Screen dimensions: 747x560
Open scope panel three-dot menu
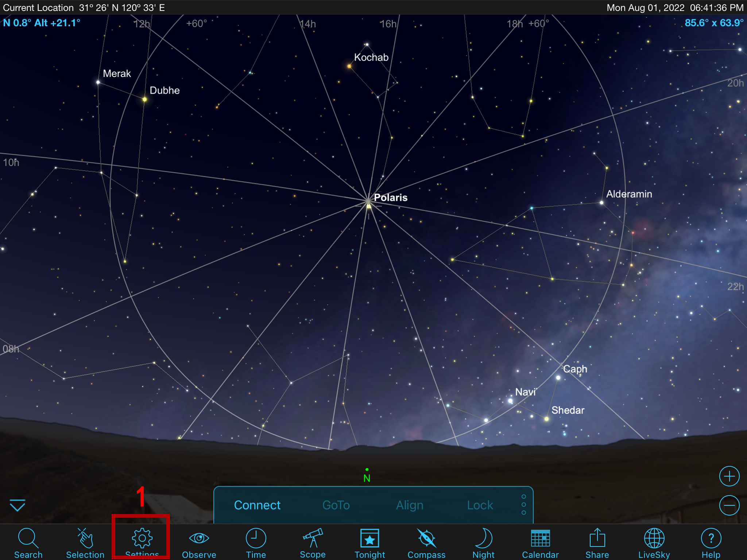point(523,505)
